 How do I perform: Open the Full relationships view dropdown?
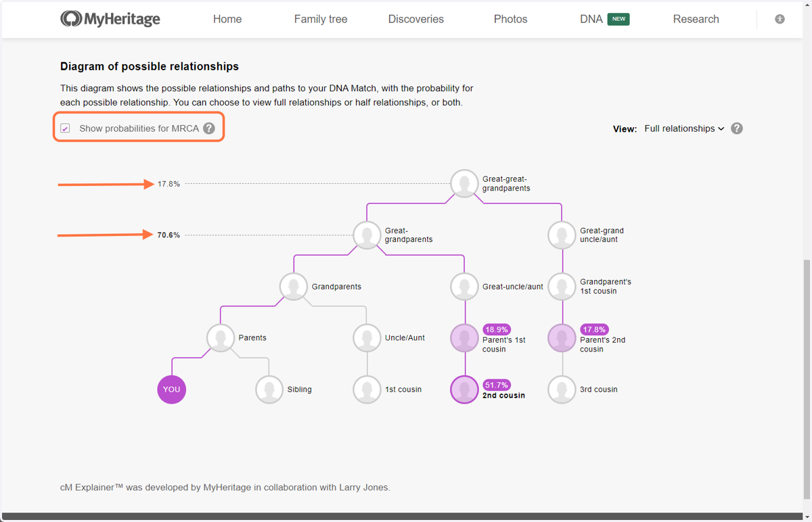coord(684,128)
